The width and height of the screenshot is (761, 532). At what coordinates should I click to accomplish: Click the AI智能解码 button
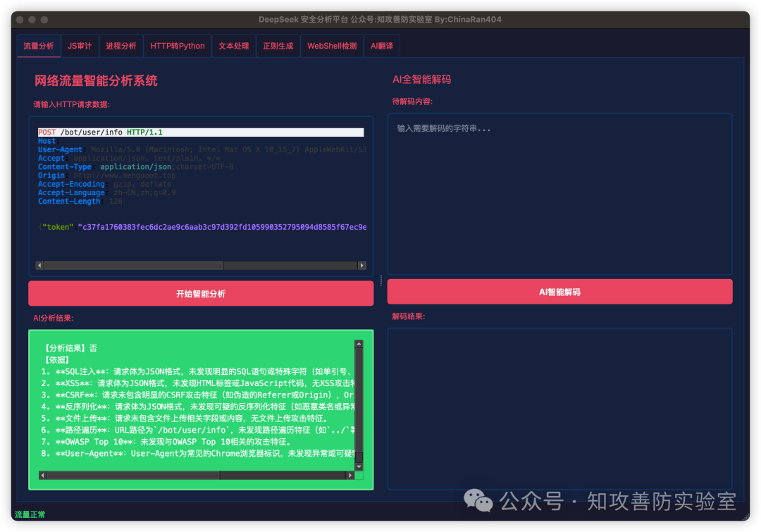point(559,292)
